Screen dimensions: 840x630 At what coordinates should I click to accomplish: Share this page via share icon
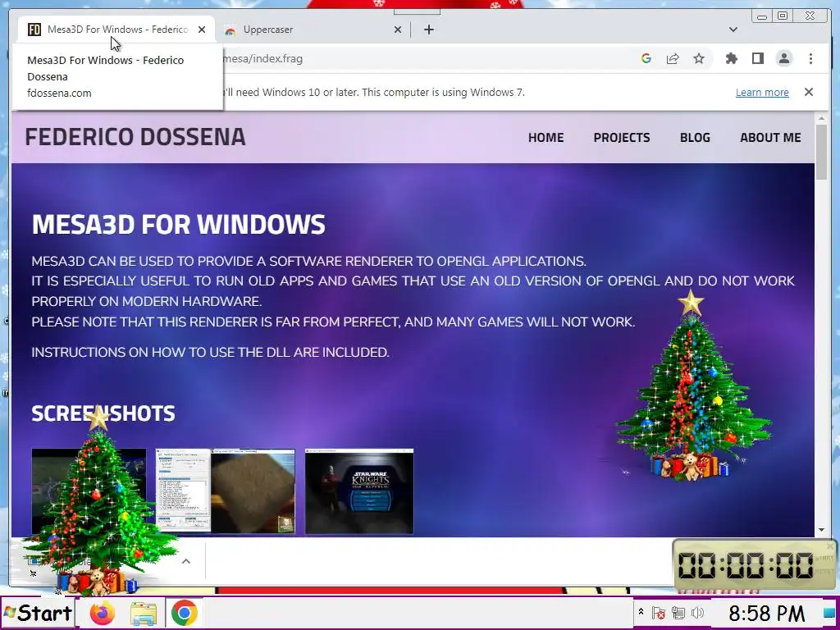673,59
